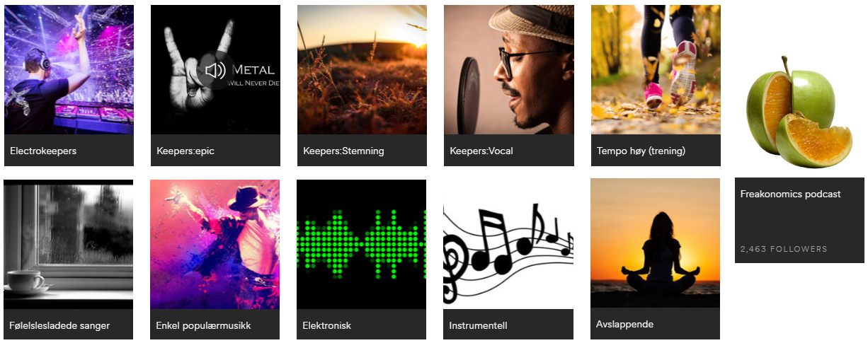Click the music notes Instrumentell cover
Viewport: 868px width, 343px height.
[508, 244]
